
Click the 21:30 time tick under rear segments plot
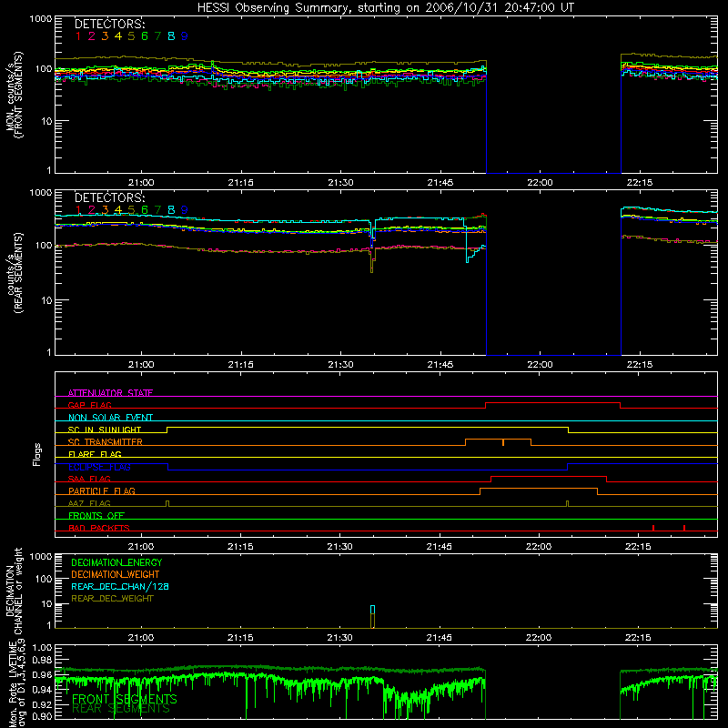(x=340, y=365)
